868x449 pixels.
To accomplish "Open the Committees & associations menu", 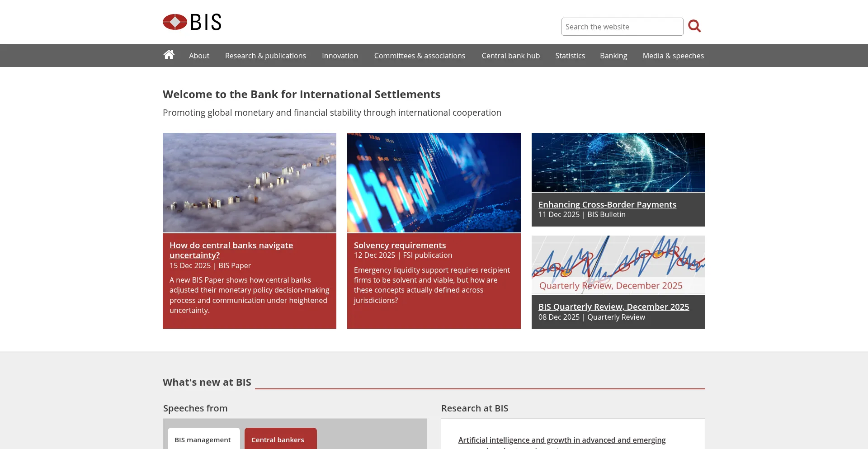I will pos(420,55).
